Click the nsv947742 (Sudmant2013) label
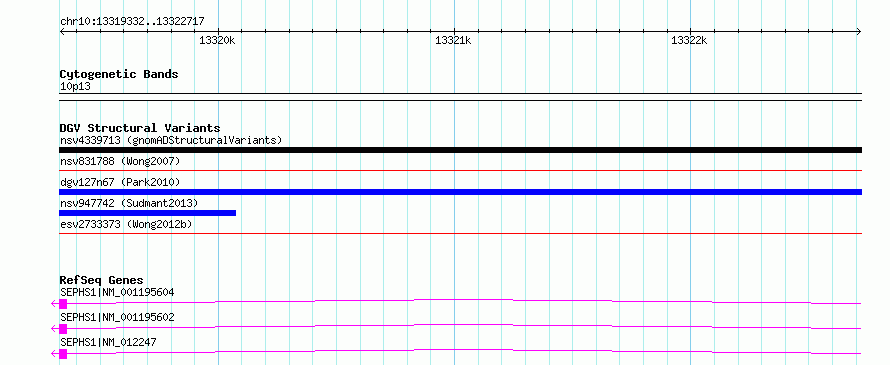Viewport: 890px width, 365px height. coord(129,203)
